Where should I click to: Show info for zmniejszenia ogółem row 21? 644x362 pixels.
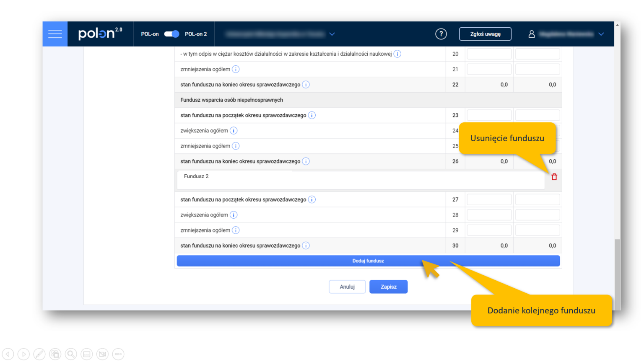pyautogui.click(x=236, y=69)
